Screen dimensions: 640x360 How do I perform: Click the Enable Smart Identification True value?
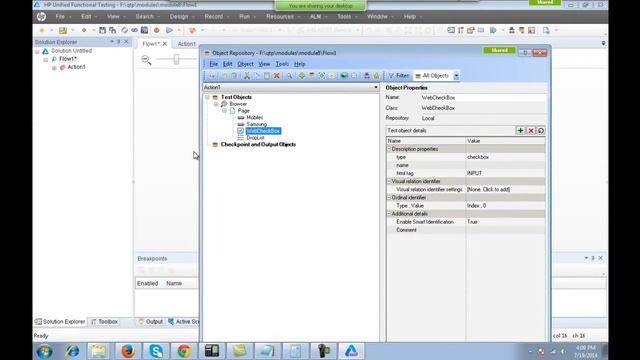[505, 222]
